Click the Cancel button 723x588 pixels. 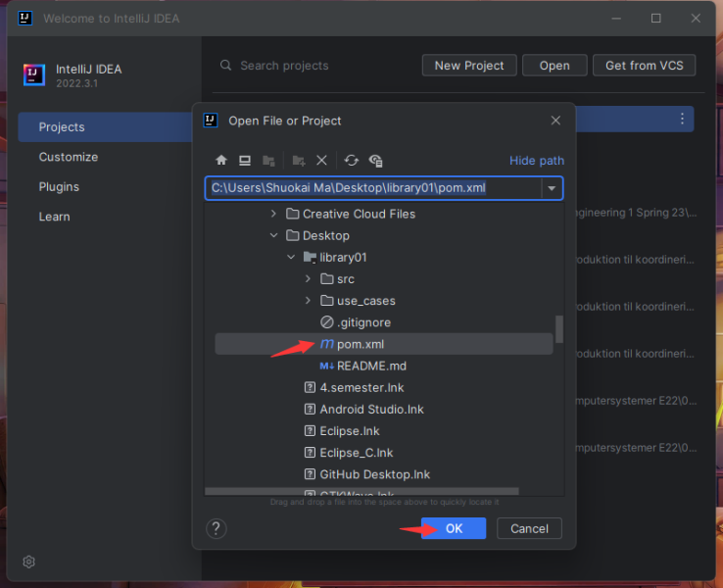point(529,528)
